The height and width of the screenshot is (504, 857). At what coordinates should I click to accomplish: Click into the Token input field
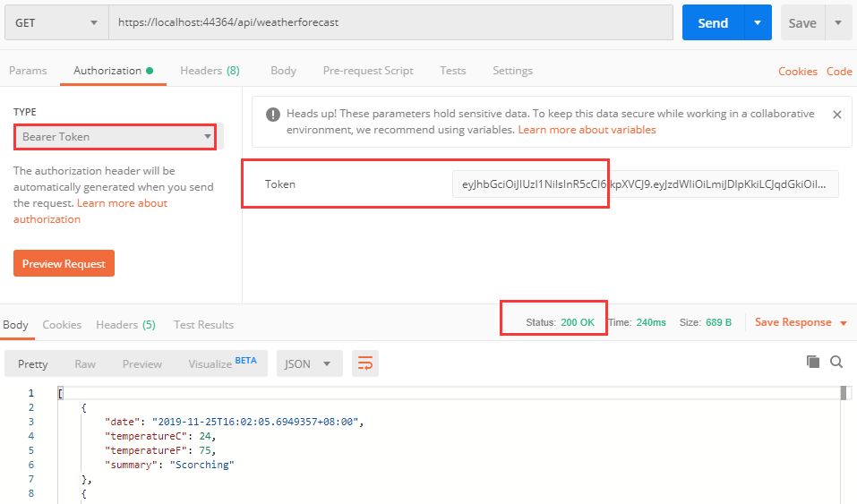pyautogui.click(x=645, y=184)
